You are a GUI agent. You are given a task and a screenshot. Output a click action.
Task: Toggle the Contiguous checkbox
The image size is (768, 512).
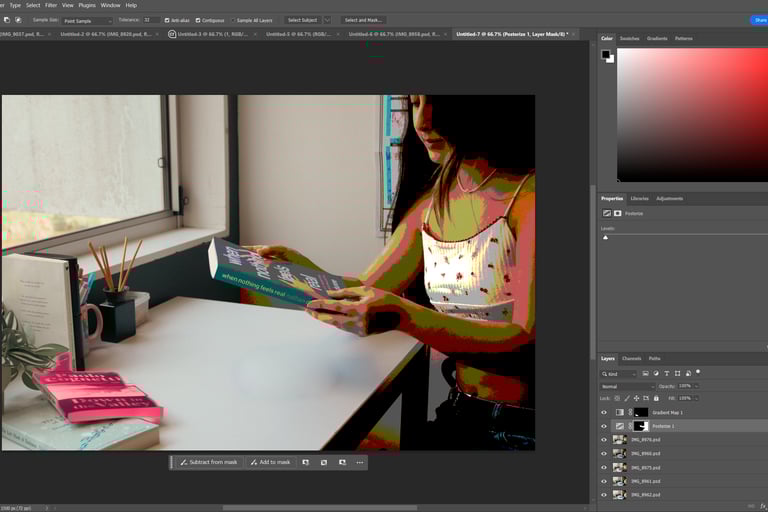pyautogui.click(x=198, y=21)
